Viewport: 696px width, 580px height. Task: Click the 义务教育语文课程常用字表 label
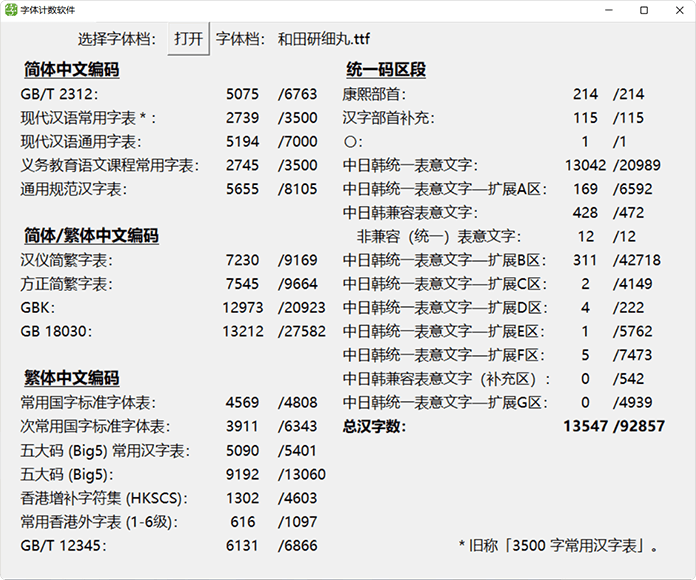pyautogui.click(x=110, y=166)
